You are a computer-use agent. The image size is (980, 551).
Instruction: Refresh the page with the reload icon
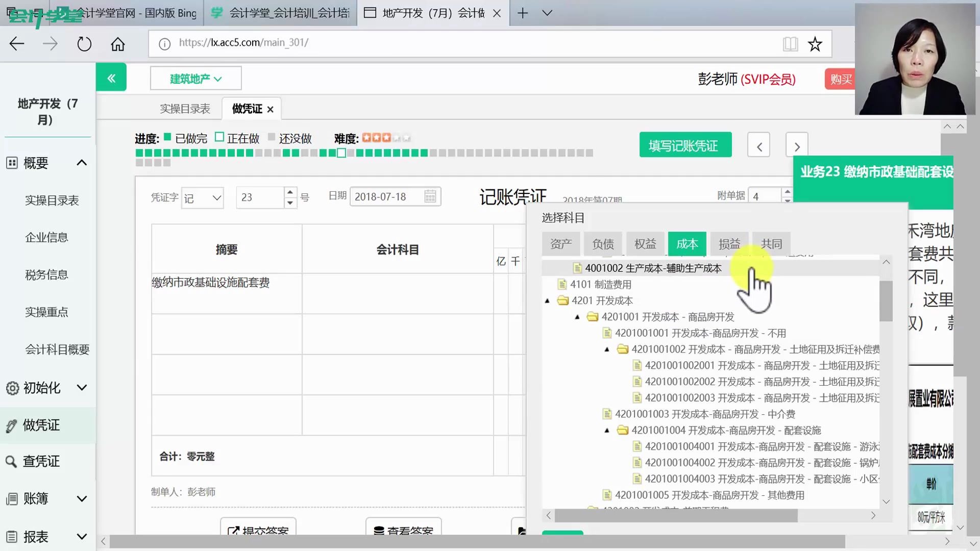(84, 43)
